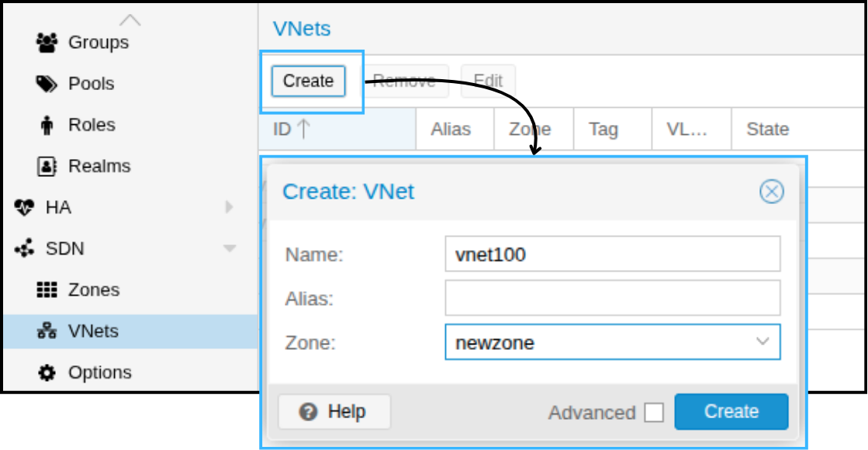This screenshot has height=450, width=868.
Task: Expand the HA tree section
Action: (229, 207)
